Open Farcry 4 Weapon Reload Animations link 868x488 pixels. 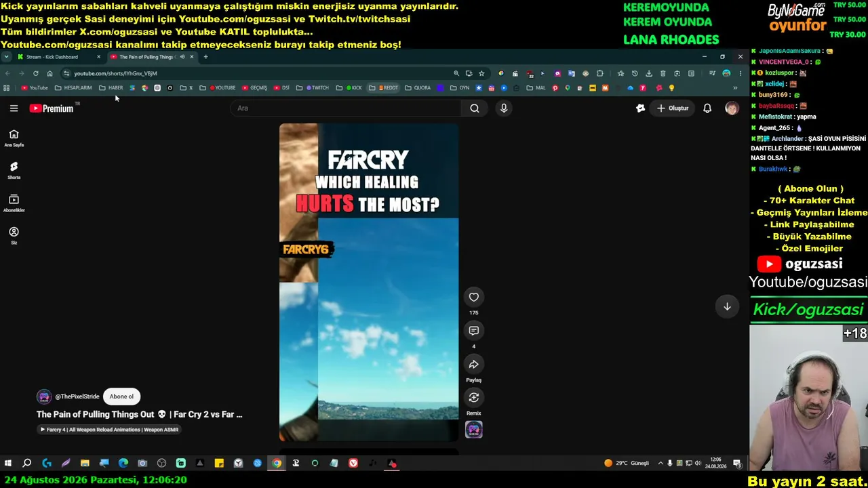109,430
